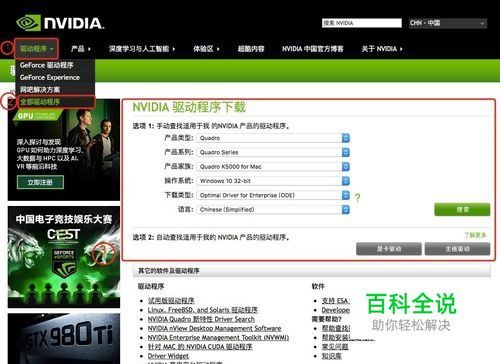The height and width of the screenshot is (364, 500).
Task: Open NVIDIA Quadro 新特性 Driver Search link
Action: (201, 319)
